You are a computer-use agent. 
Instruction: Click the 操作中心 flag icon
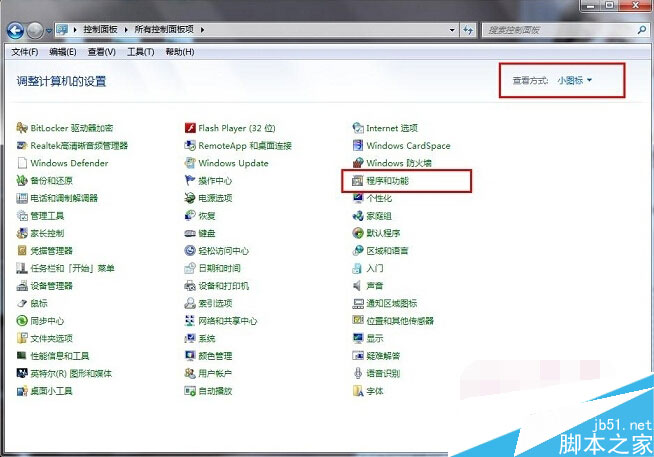[190, 181]
